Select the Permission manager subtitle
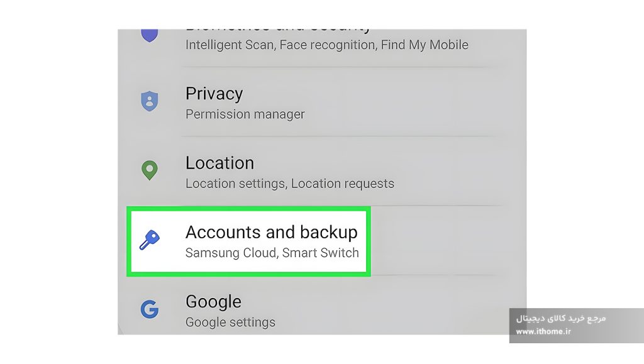The width and height of the screenshot is (644, 364). pos(245,114)
